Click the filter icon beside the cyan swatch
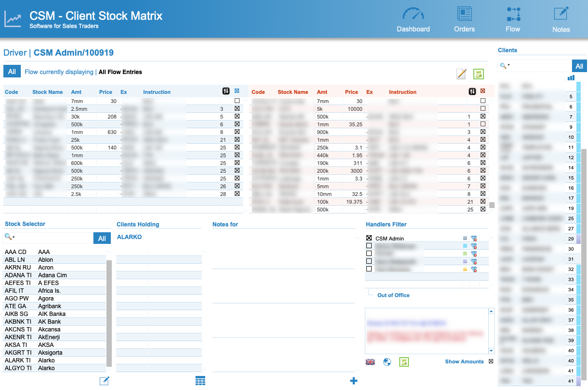The image size is (588, 390). (x=474, y=246)
